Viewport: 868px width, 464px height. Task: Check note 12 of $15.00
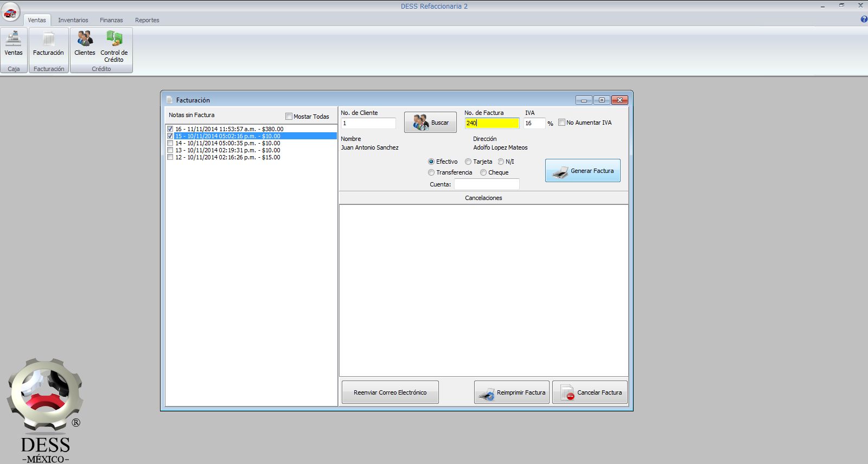(x=170, y=157)
